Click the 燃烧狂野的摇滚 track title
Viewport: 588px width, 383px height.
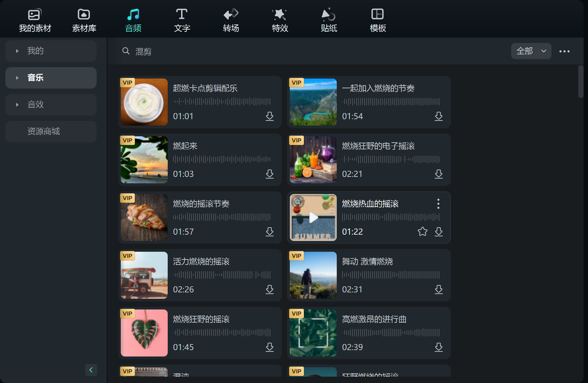point(201,319)
